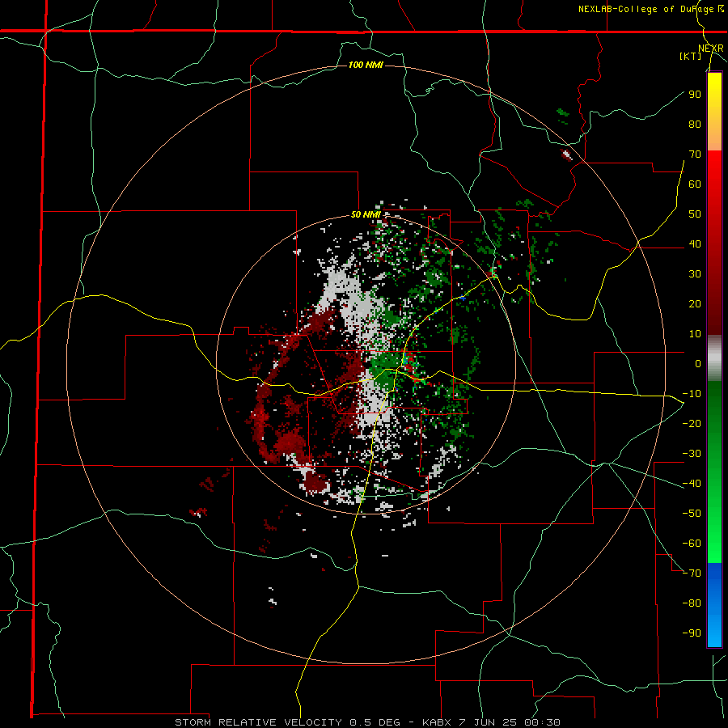The image size is (728, 728).
Task: Click the -40 velocity scale label
Action: (692, 484)
